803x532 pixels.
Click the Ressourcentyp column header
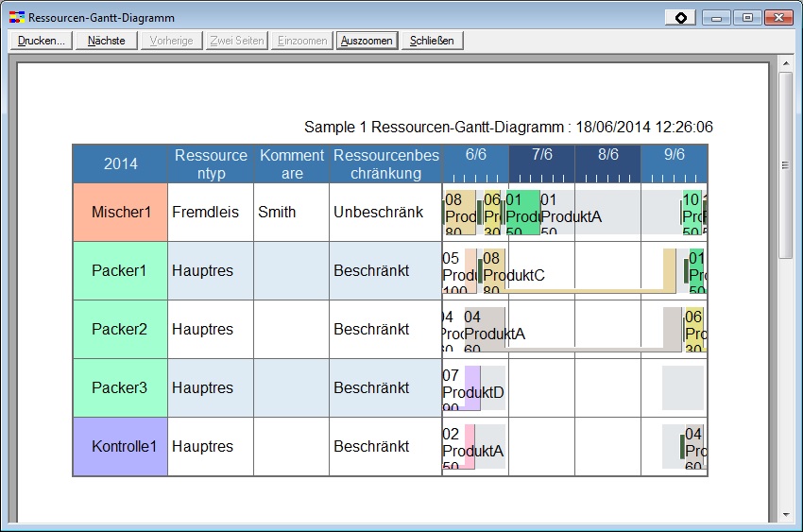click(x=211, y=163)
